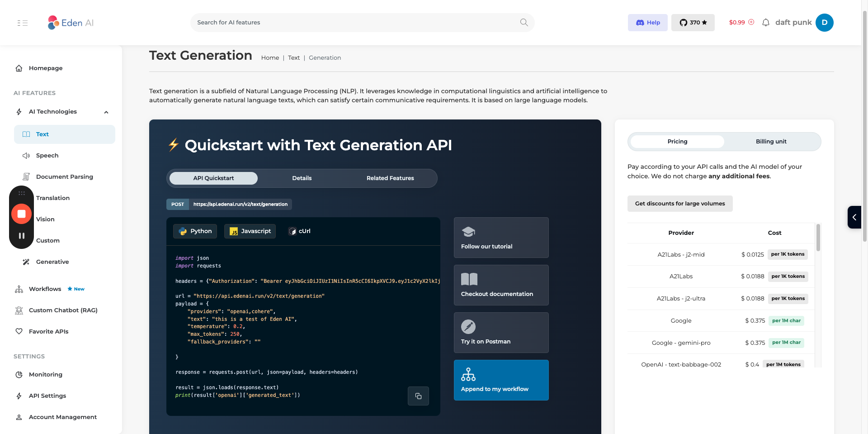
Task: Open Custom in the sidebar
Action: coord(48,241)
